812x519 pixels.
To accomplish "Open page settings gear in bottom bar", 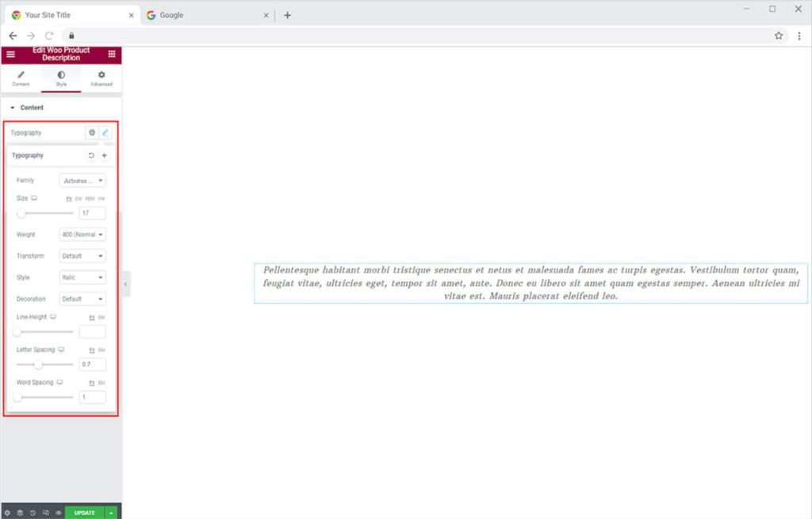I will pos(7,513).
